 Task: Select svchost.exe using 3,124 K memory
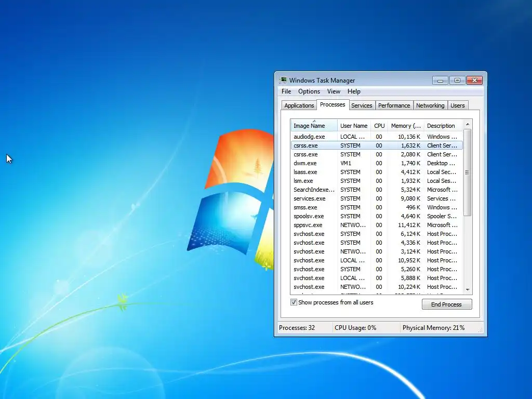pos(377,251)
